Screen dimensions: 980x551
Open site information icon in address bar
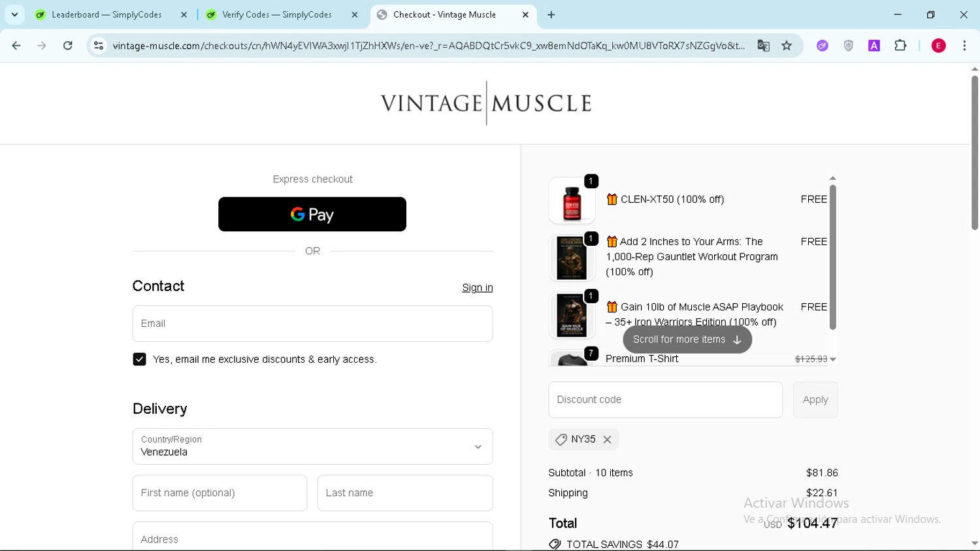(99, 46)
